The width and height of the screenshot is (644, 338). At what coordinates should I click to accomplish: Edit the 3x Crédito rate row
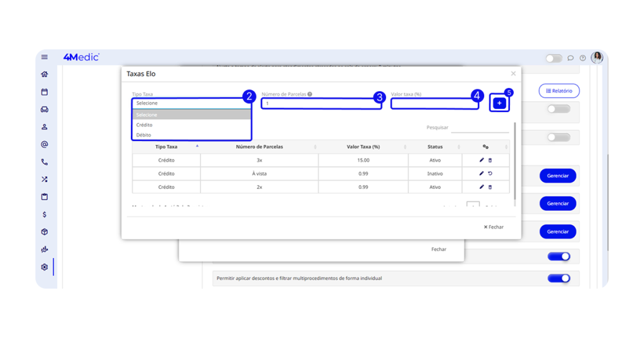(x=482, y=161)
